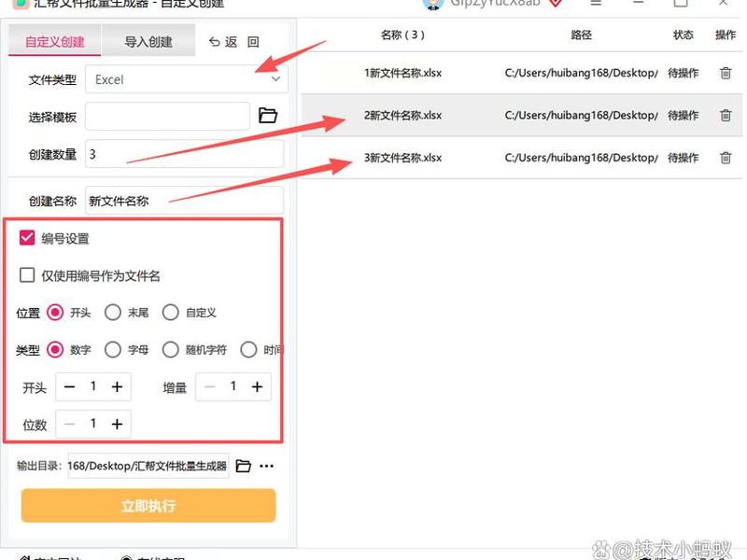747x560 pixels.
Task: Click the path of 1新文件名称.xlsx
Action: (x=581, y=73)
